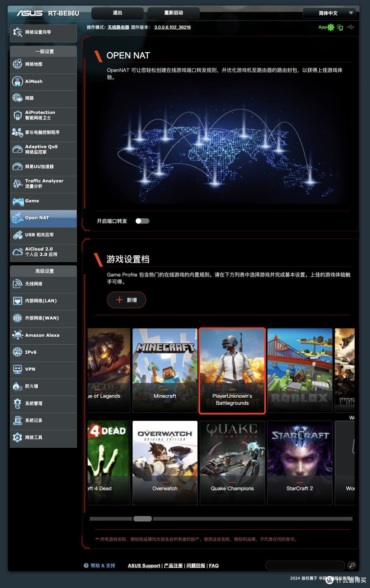Image resolution: width=370 pixels, height=588 pixels.
Task: Click the Amazon Alexa icon
Action: (17, 335)
